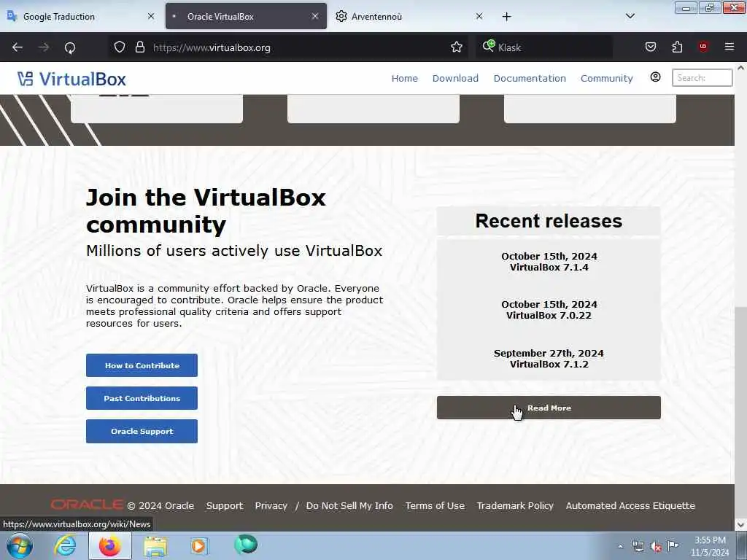Open the extensions puzzle icon
The image size is (747, 560).
point(677,47)
